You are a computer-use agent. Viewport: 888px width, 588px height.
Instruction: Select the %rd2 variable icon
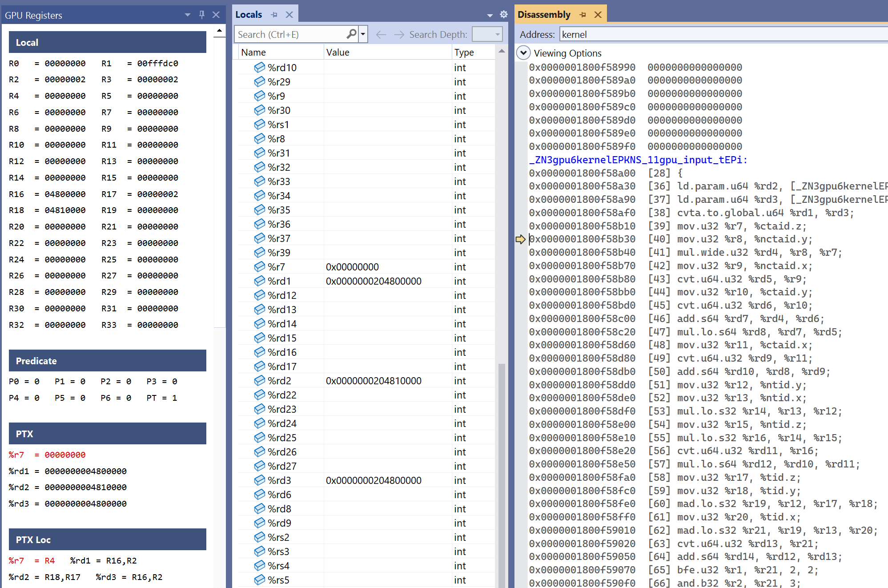pos(259,380)
